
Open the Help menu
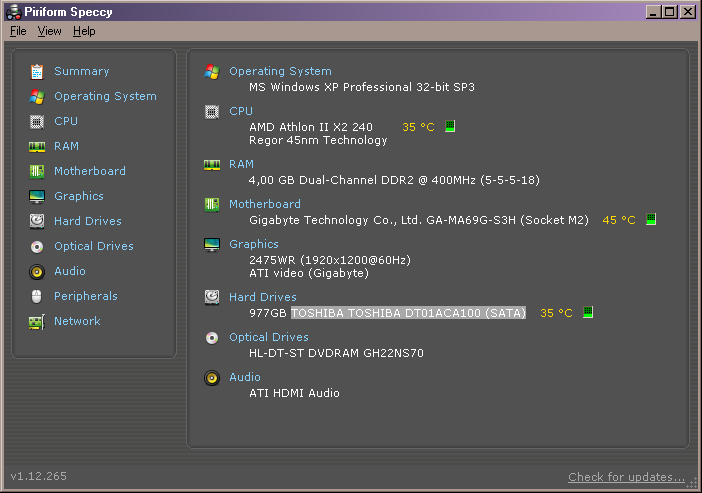point(84,31)
